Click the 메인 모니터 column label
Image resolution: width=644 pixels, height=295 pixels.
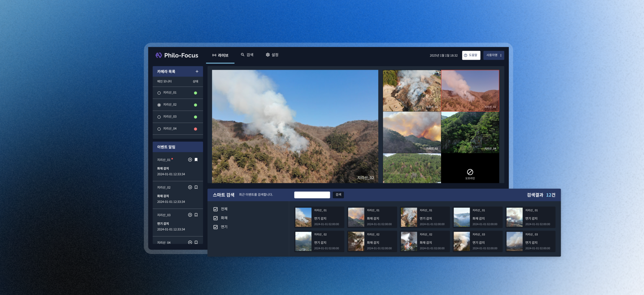click(164, 81)
